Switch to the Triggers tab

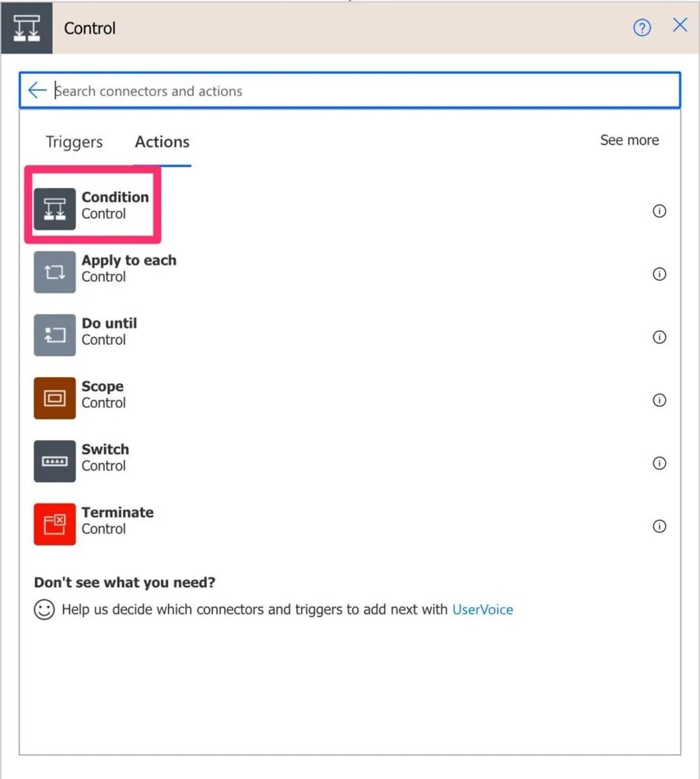(x=74, y=142)
